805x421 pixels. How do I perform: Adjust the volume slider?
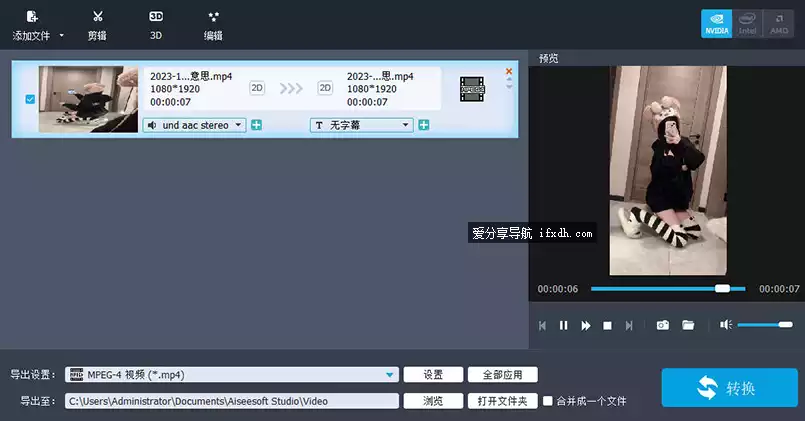765,324
